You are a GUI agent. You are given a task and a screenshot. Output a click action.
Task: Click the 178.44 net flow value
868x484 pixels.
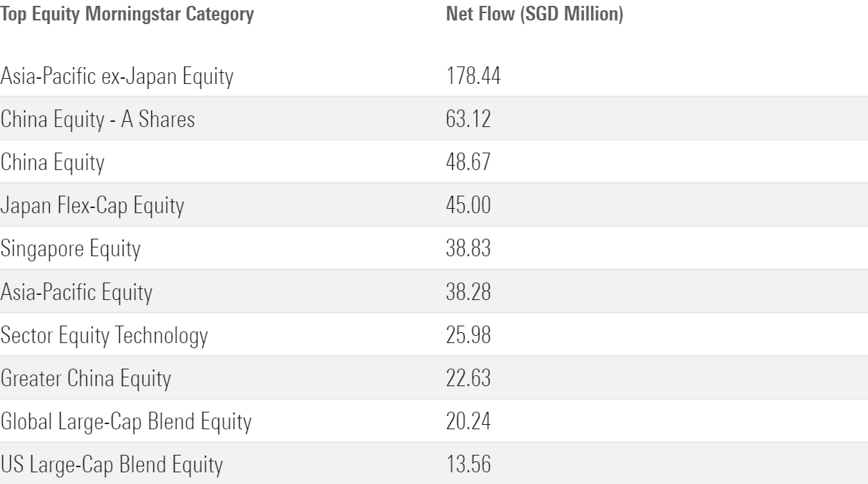(473, 76)
